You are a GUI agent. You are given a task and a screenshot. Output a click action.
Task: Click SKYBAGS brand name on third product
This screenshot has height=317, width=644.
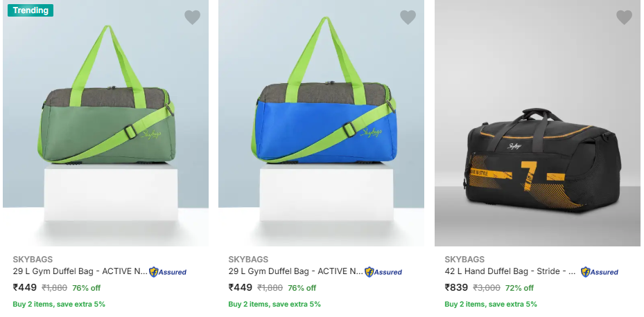coord(464,260)
